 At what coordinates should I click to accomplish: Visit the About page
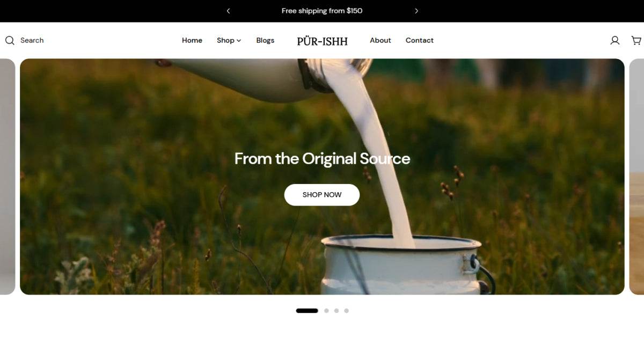380,40
